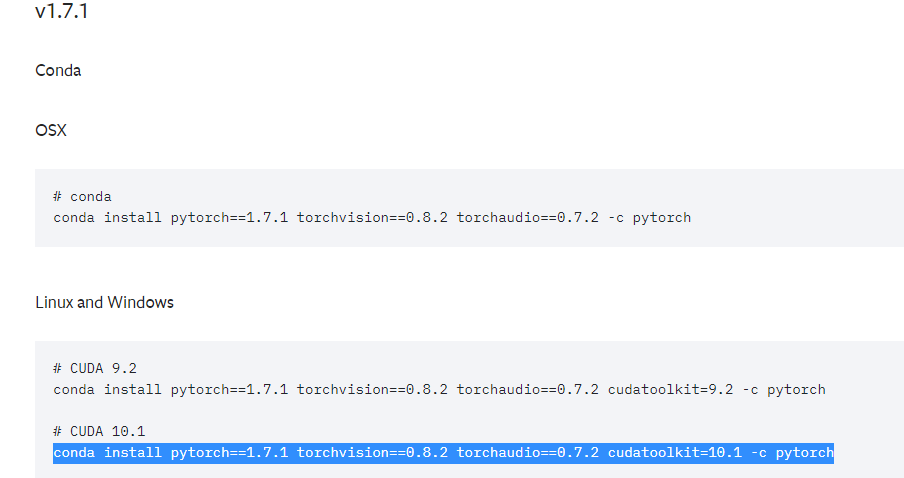Click the '# CUDA 9.2' comment line
The image size is (904, 478).
[x=95, y=368]
